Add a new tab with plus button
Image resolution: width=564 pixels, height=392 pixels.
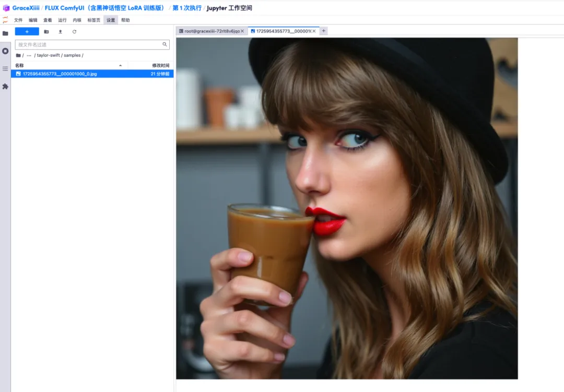tap(324, 31)
